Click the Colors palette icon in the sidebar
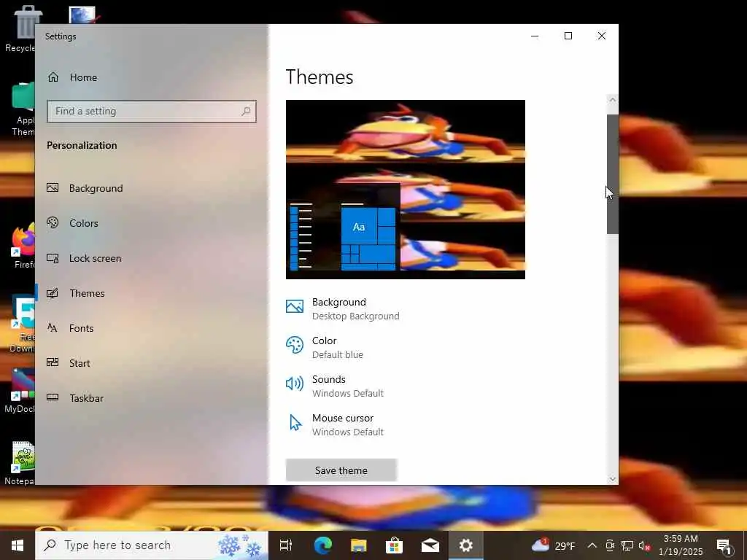 (53, 222)
